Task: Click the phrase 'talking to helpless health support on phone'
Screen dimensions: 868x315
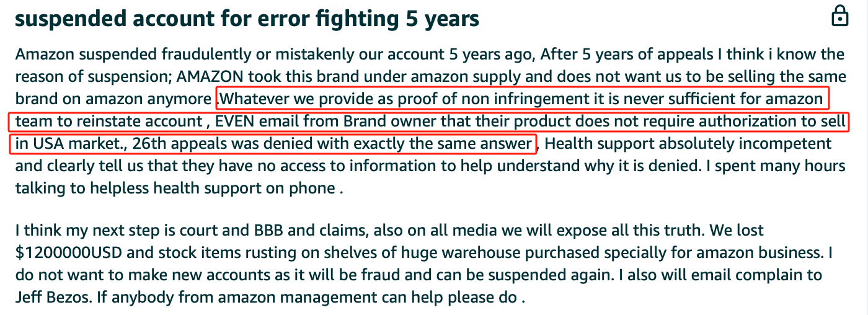Action: (x=175, y=189)
